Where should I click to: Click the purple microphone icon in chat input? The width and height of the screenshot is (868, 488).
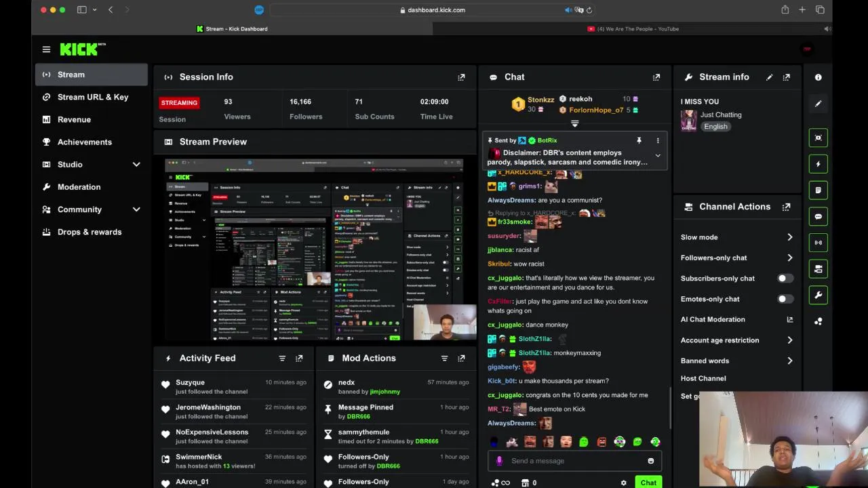coord(500,461)
